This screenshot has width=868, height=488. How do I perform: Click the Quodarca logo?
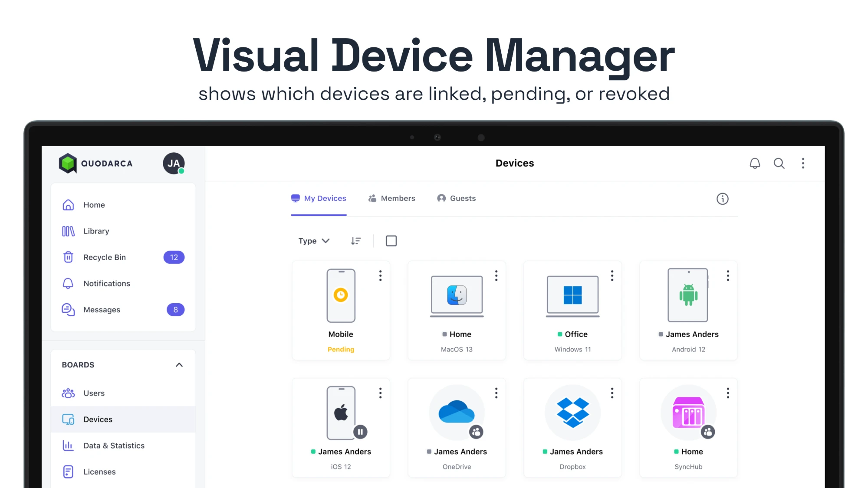coord(96,164)
